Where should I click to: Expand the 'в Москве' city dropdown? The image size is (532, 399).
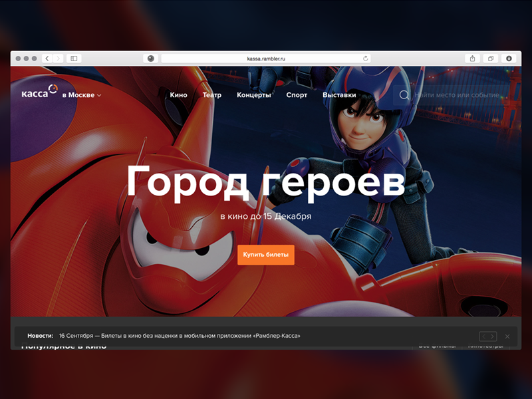[82, 95]
